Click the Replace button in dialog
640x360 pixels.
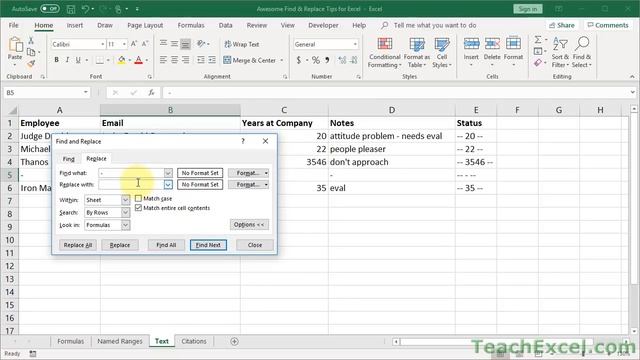click(x=120, y=245)
